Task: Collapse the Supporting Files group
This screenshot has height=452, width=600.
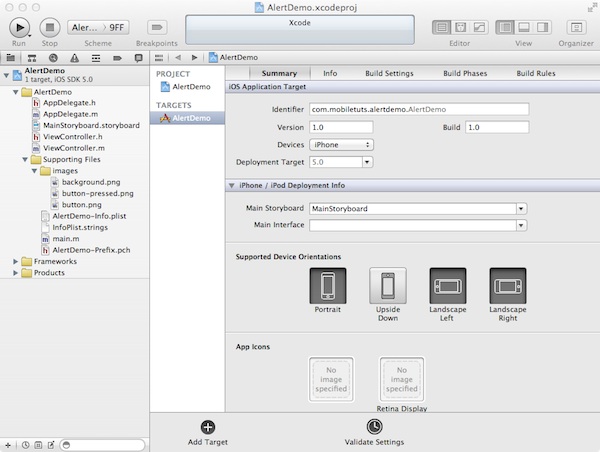Action: (25, 159)
